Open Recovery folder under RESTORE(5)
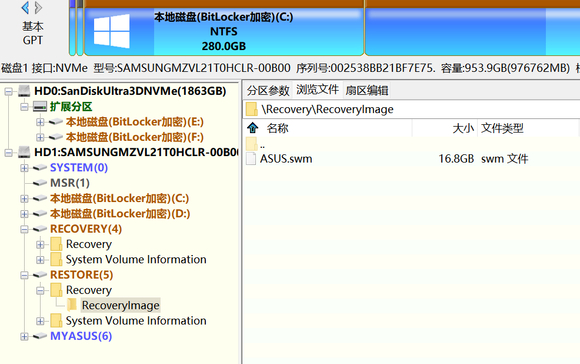This screenshot has width=580, height=364. [x=89, y=290]
